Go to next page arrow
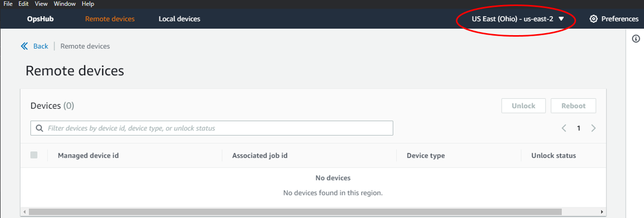The width and height of the screenshot is (644, 218). 594,128
